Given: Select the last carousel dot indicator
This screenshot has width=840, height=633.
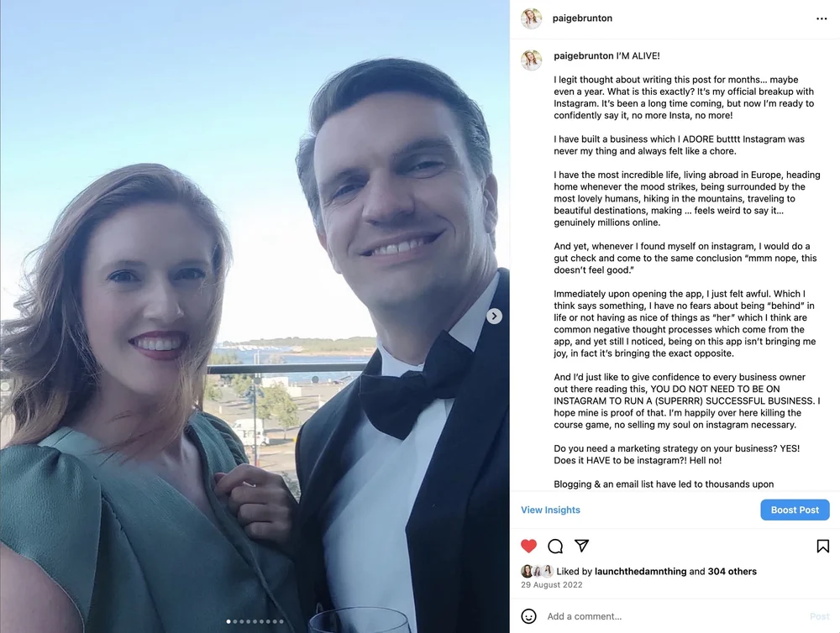Looking at the screenshot, I should [x=281, y=622].
